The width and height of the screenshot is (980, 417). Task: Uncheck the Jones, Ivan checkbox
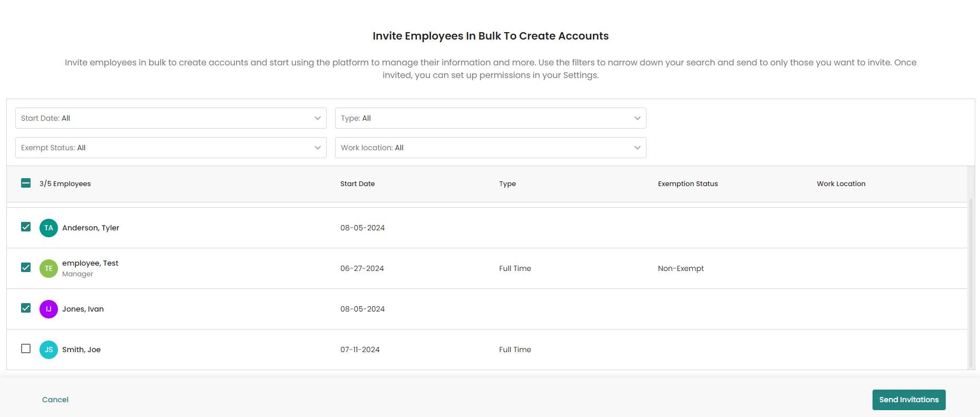pyautogui.click(x=26, y=308)
